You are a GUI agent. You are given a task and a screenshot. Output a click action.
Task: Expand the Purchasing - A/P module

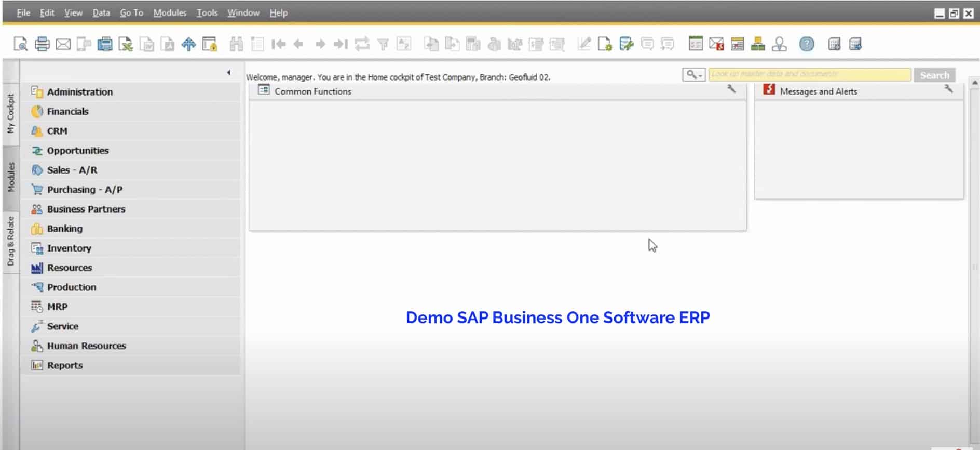coord(130,190)
